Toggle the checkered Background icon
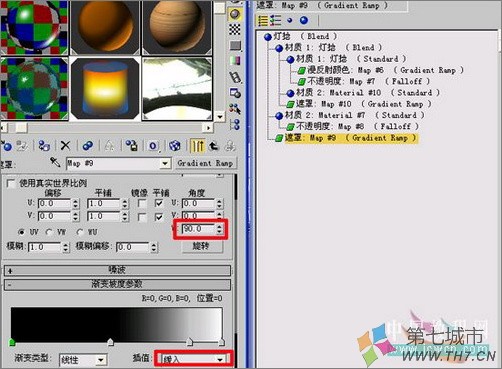This screenshot has width=502, height=369. pyautogui.click(x=235, y=29)
